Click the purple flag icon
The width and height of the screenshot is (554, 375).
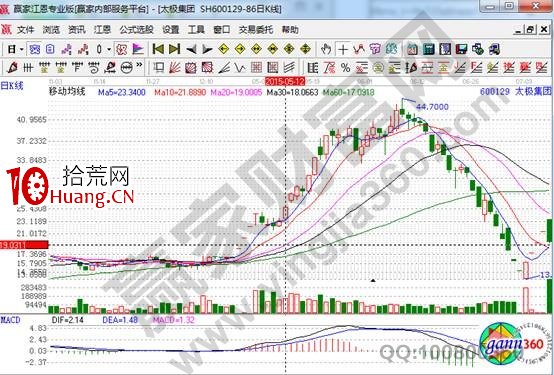138,49
